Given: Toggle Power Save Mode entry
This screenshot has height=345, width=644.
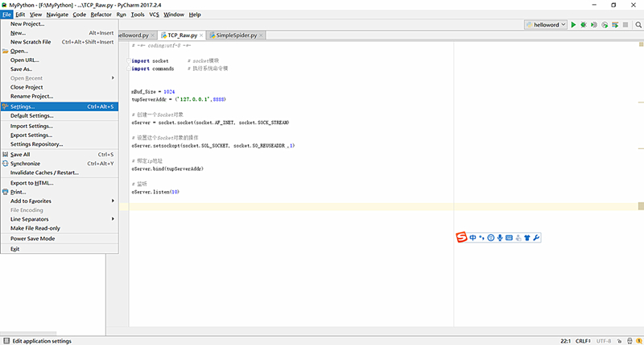Looking at the screenshot, I should tap(60, 239).
